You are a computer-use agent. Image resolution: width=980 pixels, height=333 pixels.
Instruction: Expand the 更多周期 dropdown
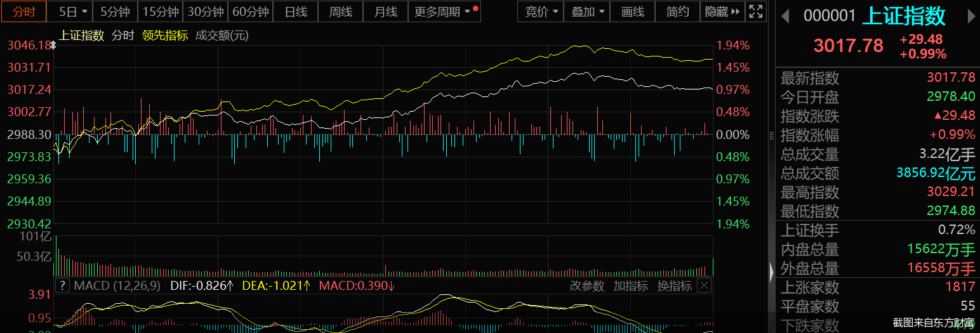point(444,11)
